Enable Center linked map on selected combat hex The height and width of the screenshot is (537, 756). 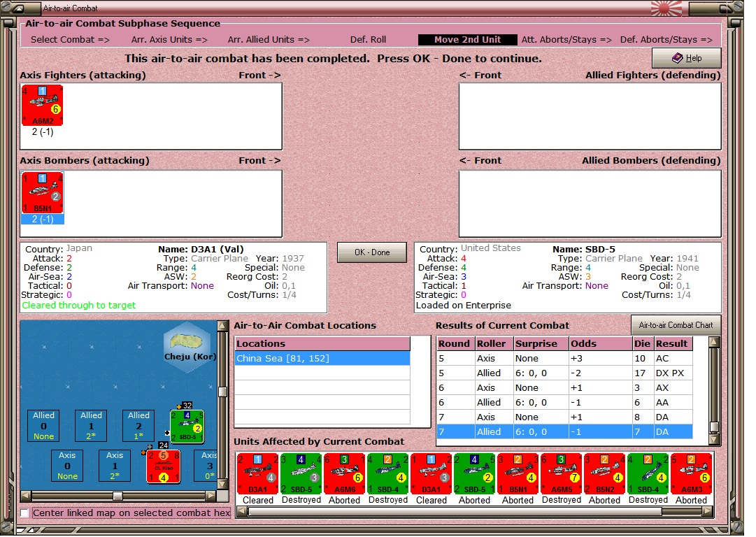pos(24,513)
